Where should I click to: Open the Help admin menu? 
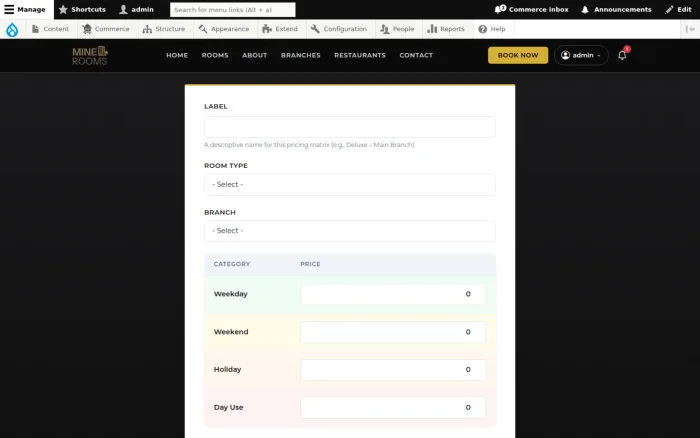(x=492, y=29)
